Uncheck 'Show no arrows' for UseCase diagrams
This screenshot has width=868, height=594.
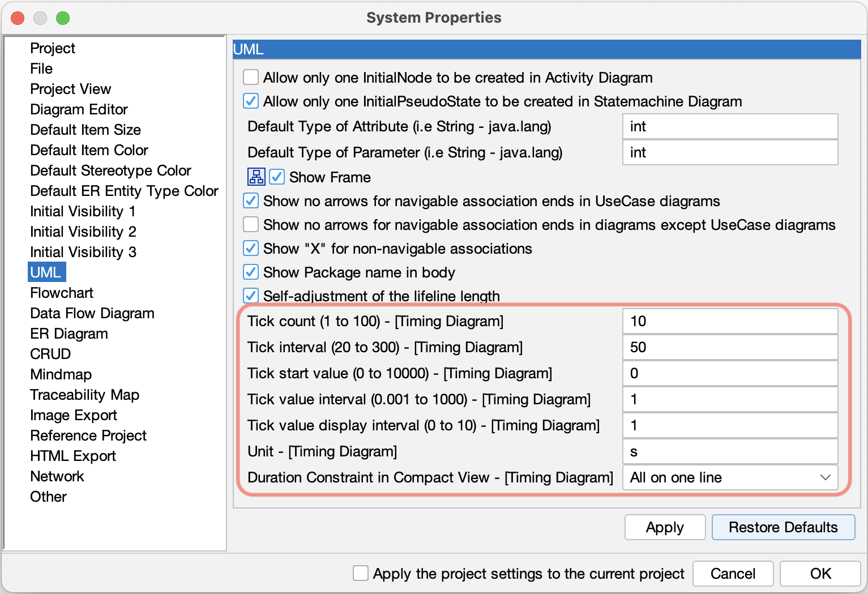250,200
